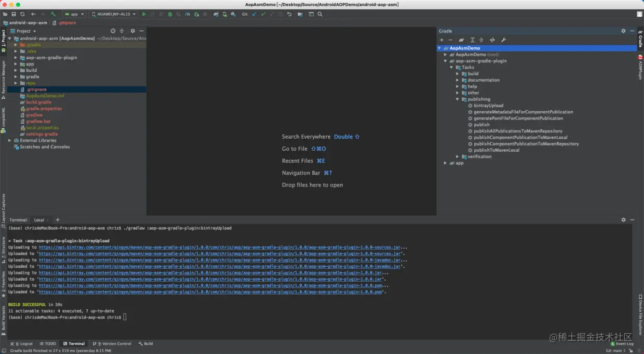The image size is (644, 354).
Task: Click Expand All in Gradle toolbar
Action: tap(472, 40)
